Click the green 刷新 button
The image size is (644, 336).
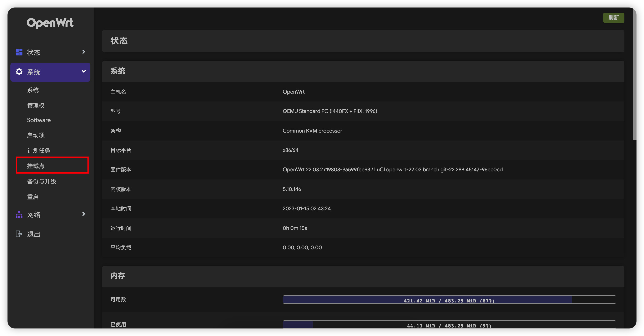(x=614, y=18)
